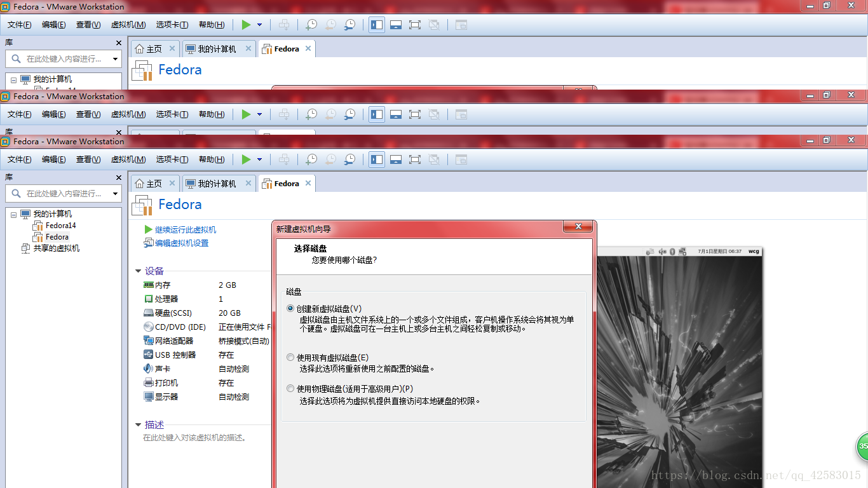868x488 pixels.
Task: Collapse 我的计算机 tree node in front window
Action: click(13, 215)
